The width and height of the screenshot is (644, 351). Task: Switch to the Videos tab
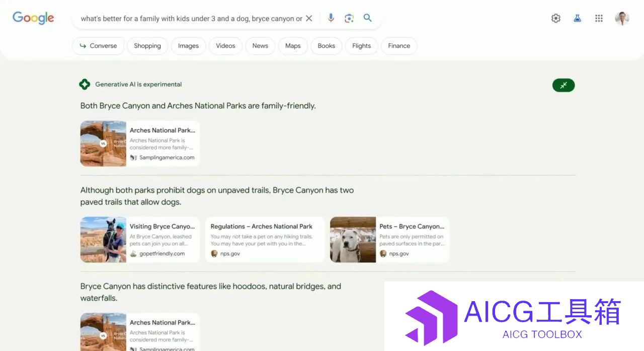[x=225, y=46]
